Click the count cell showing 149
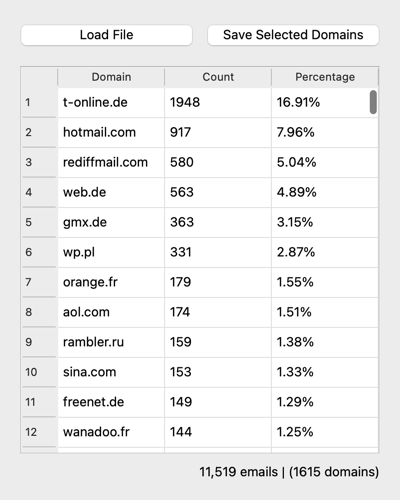The height and width of the screenshot is (500, 400). point(218,402)
